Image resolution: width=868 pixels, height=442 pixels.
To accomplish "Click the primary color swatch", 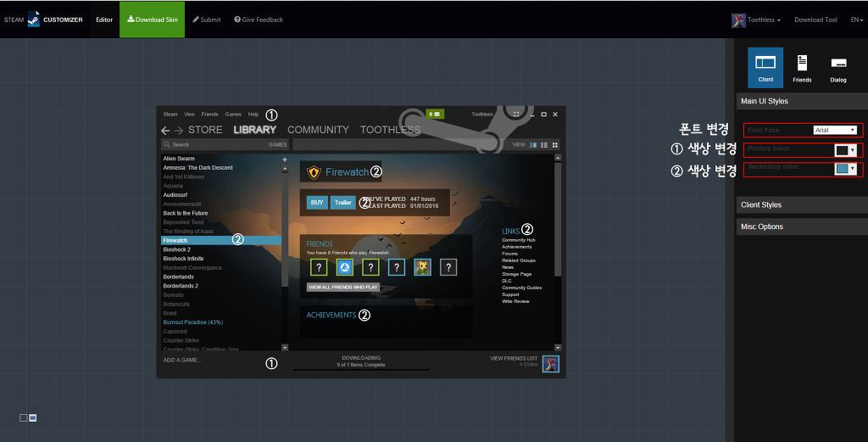I will tap(842, 150).
